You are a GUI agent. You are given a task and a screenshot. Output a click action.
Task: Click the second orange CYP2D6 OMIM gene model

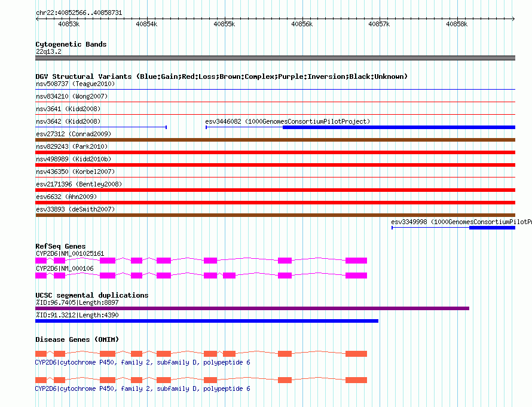[201, 380]
